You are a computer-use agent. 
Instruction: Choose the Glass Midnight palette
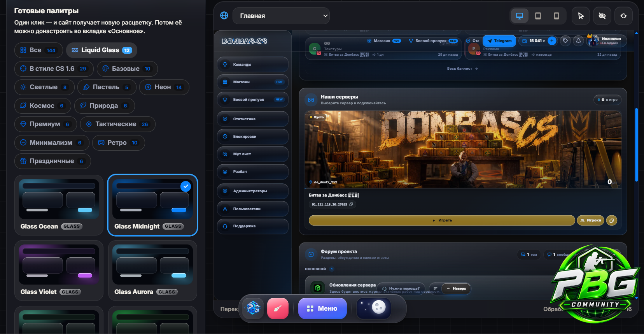(152, 205)
